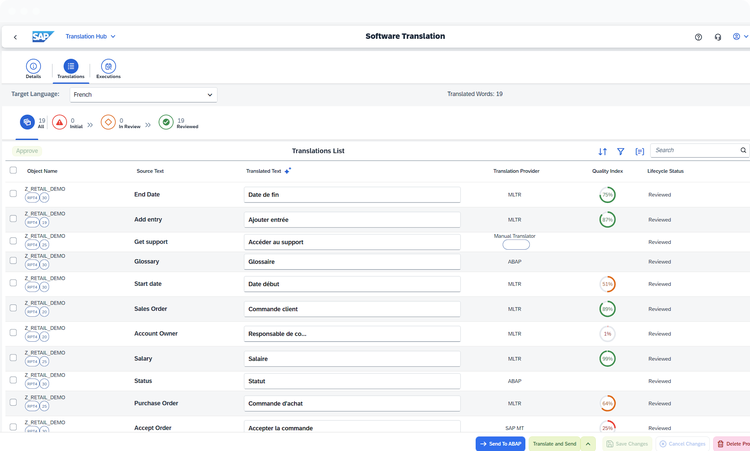Screen dimensions: 750x451
Task: Edit the 'Ajouter entrée' translation field
Action: (x=352, y=220)
